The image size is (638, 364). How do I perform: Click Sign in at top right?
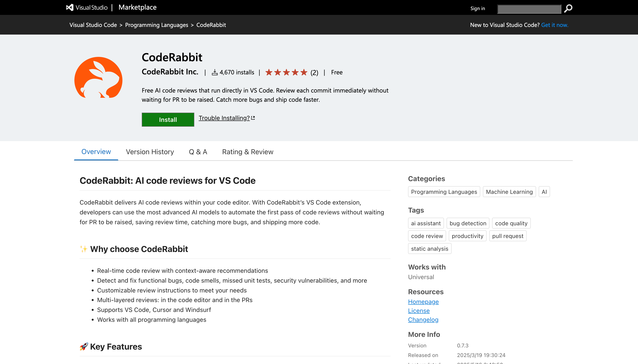pyautogui.click(x=477, y=9)
